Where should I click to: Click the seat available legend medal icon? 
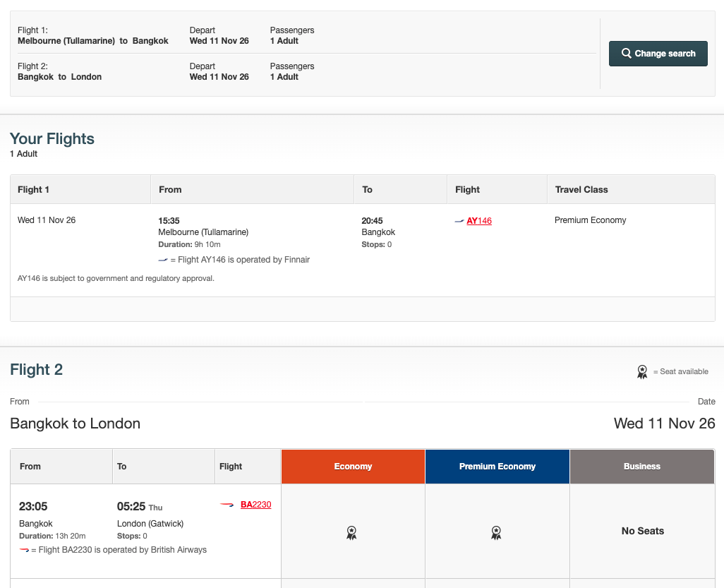[642, 371]
